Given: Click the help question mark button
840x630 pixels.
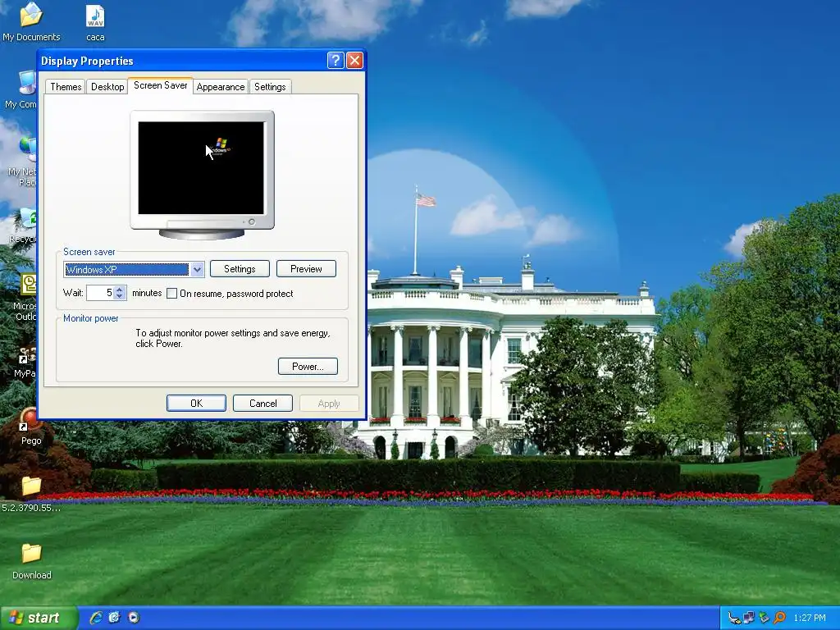Looking at the screenshot, I should 336,61.
